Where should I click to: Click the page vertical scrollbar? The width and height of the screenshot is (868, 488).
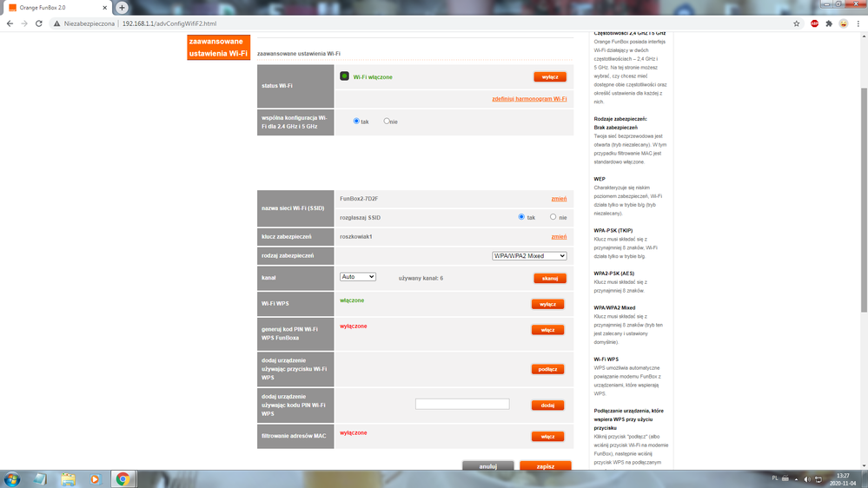[864, 200]
